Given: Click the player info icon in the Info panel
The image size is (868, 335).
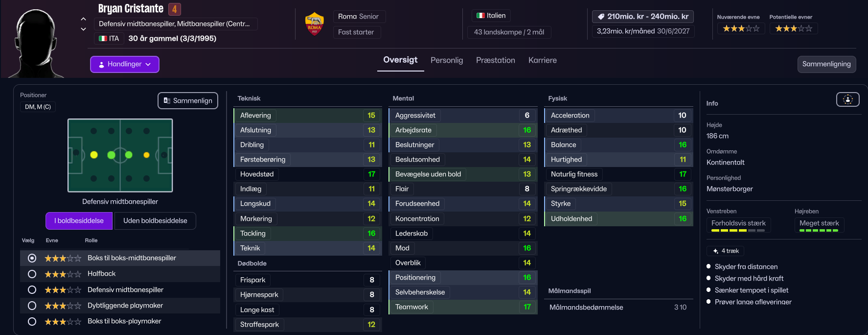Looking at the screenshot, I should pyautogui.click(x=848, y=99).
